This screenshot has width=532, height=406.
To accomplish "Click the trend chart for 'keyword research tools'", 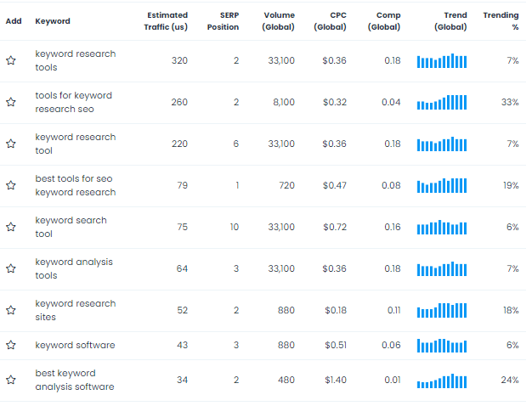I will [442, 61].
